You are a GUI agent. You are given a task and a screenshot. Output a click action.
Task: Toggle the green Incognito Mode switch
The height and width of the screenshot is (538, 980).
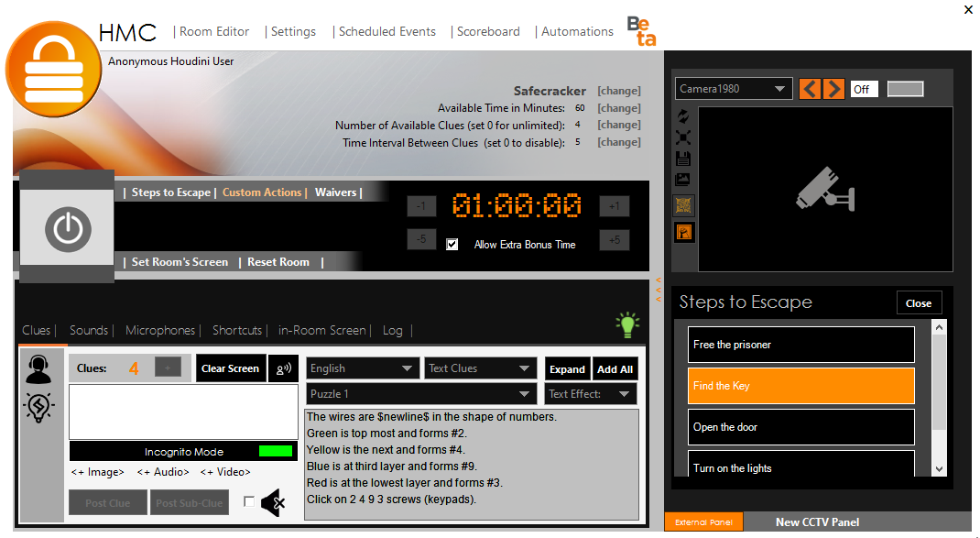pyautogui.click(x=276, y=451)
